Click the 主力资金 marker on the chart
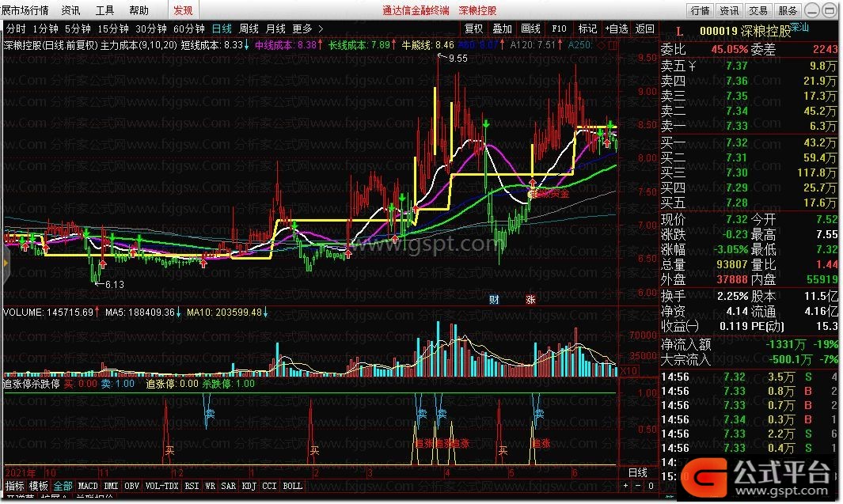The width and height of the screenshot is (843, 504). pyautogui.click(x=548, y=193)
